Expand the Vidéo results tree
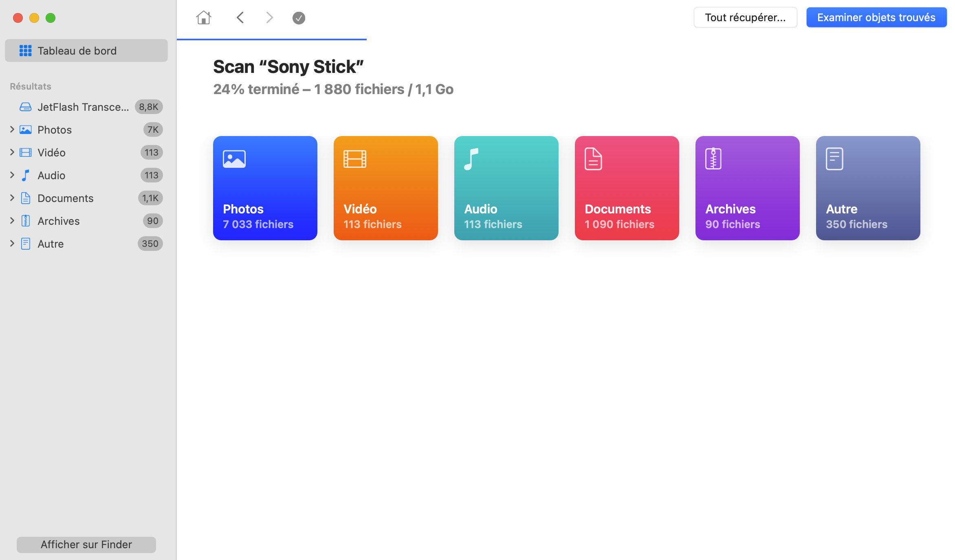Viewport: 955px width, 560px height. [x=11, y=153]
